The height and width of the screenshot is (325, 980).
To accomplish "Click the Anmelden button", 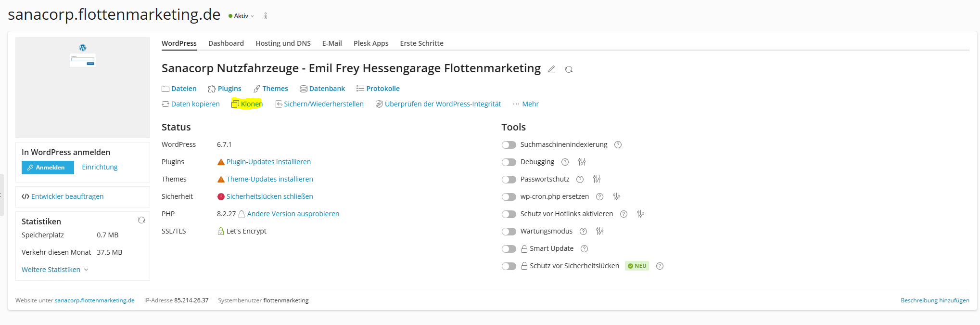I will (48, 168).
